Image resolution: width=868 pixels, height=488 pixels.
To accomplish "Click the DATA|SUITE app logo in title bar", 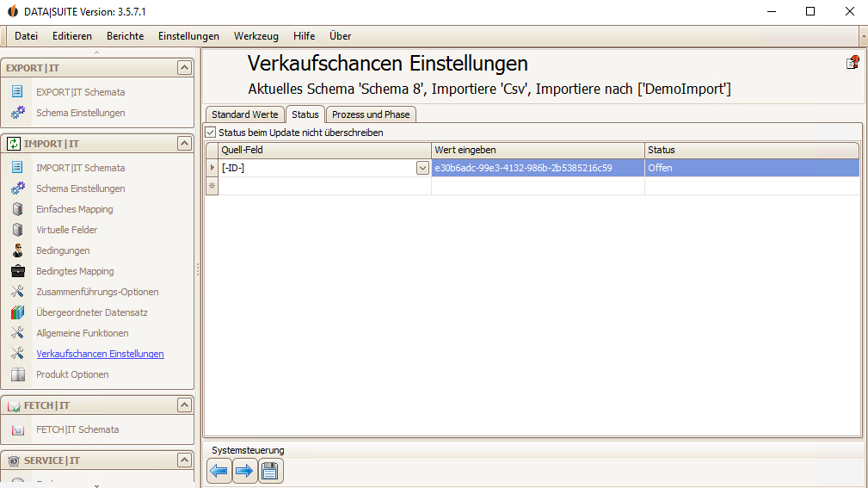I will (12, 11).
